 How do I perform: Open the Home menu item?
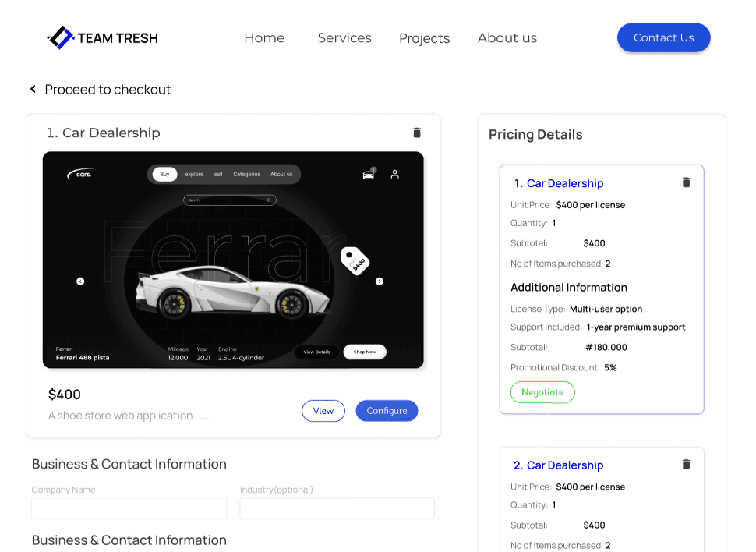pos(264,37)
